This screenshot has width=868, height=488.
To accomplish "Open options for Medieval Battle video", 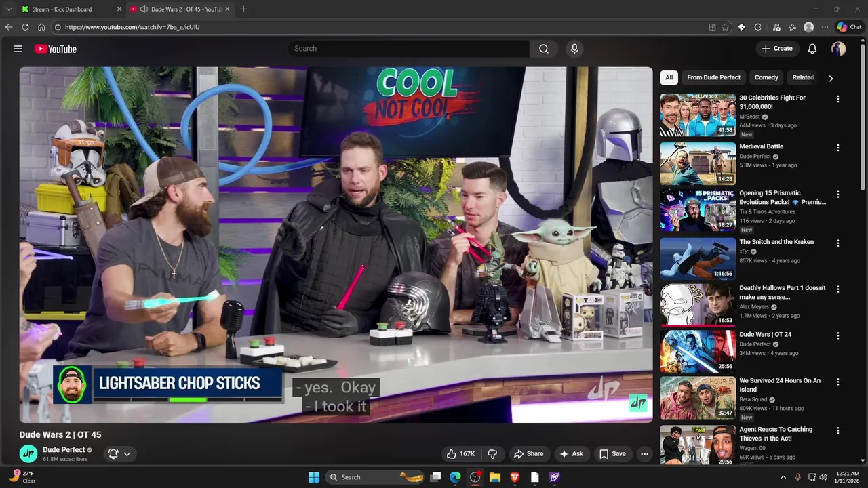I will [x=838, y=148].
